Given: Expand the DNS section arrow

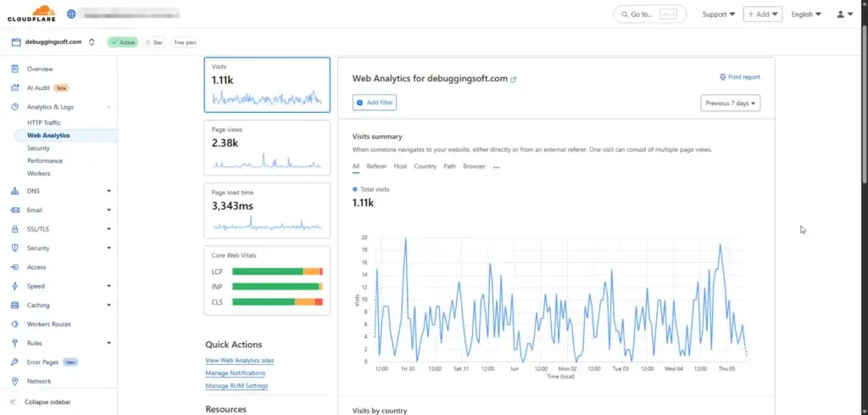Looking at the screenshot, I should 108,191.
